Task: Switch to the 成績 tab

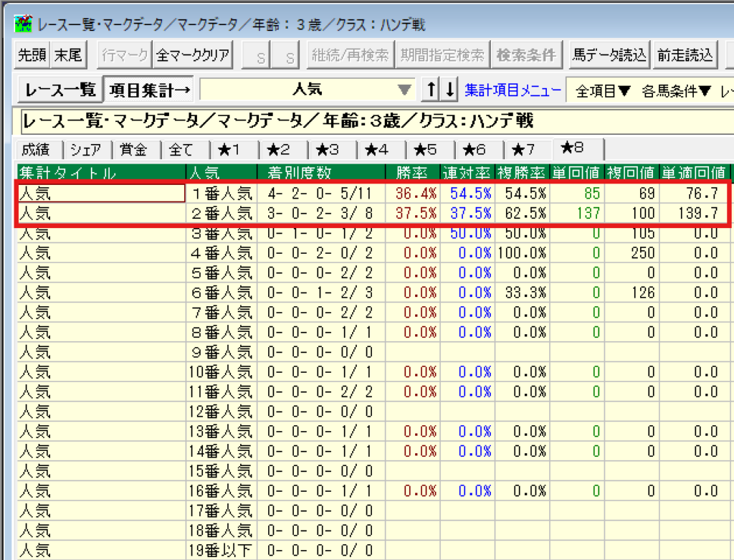Action: point(36,151)
